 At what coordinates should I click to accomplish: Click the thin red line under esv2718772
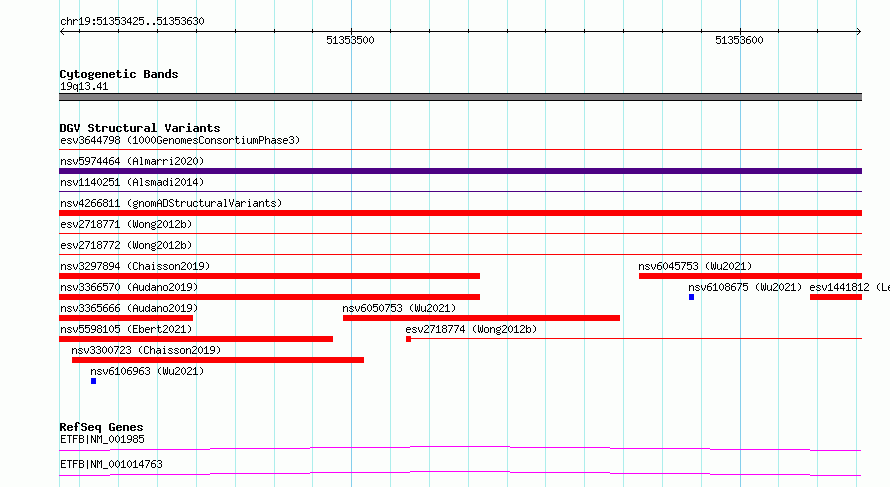pyautogui.click(x=460, y=255)
